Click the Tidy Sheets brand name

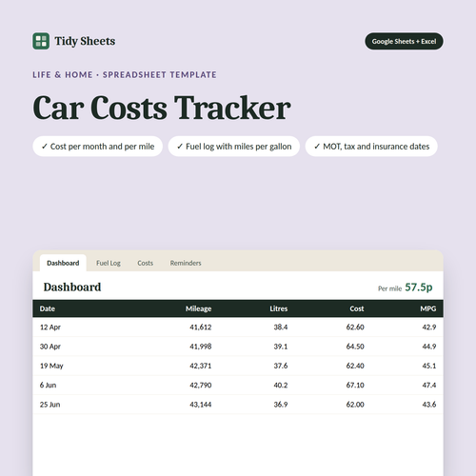pos(85,41)
